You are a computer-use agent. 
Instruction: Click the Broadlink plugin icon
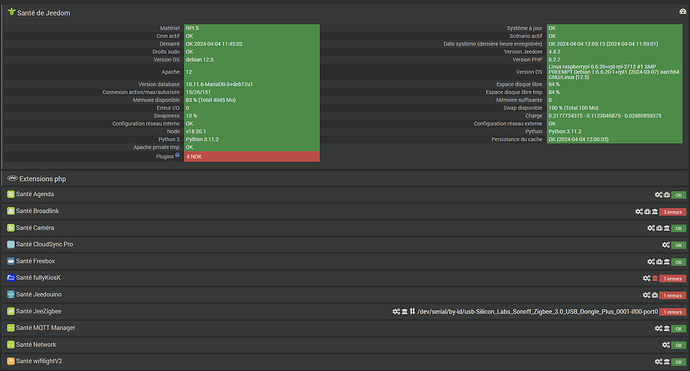coord(11,211)
